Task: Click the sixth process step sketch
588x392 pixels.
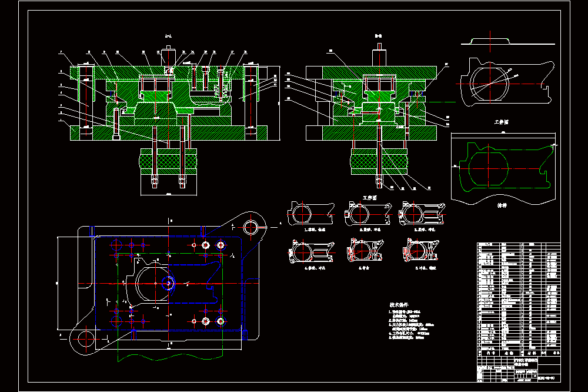Action: (x=420, y=251)
